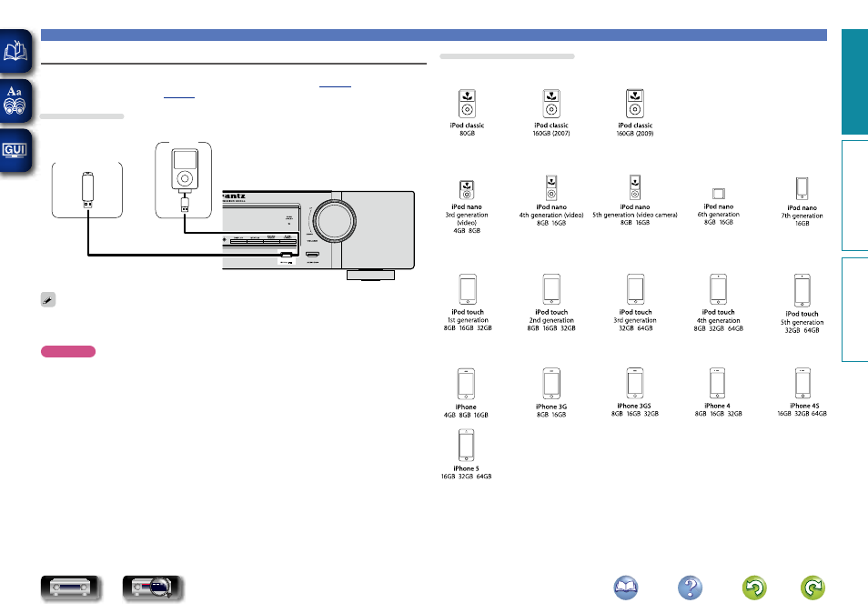868x613 pixels.
Task: Click the blue open-book icon at bottom
Action: click(x=626, y=588)
